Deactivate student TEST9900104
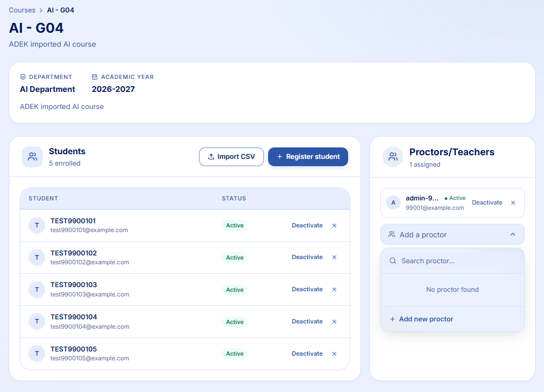Screen dimensions: 544x392 [x=307, y=321]
